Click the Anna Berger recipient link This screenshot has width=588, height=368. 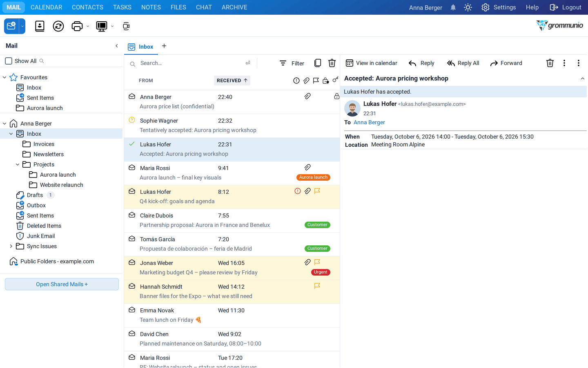coord(369,122)
